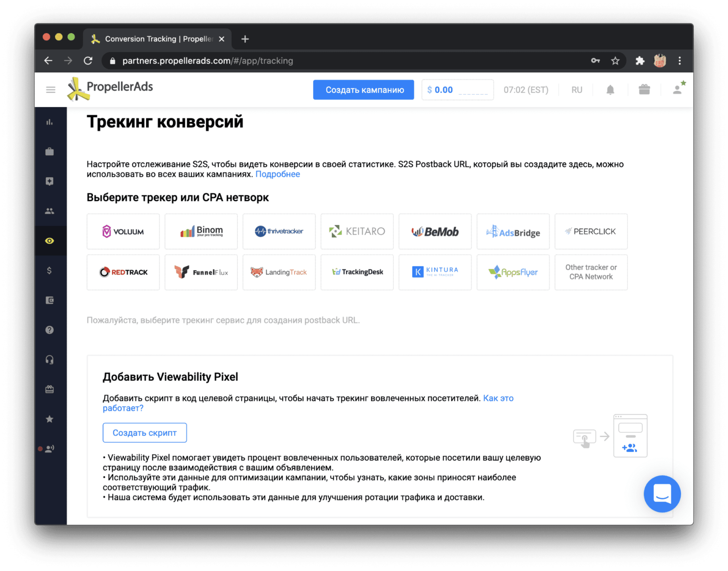Image resolution: width=728 pixels, height=571 pixels.
Task: Open Chrome three-dot menu
Action: [680, 61]
